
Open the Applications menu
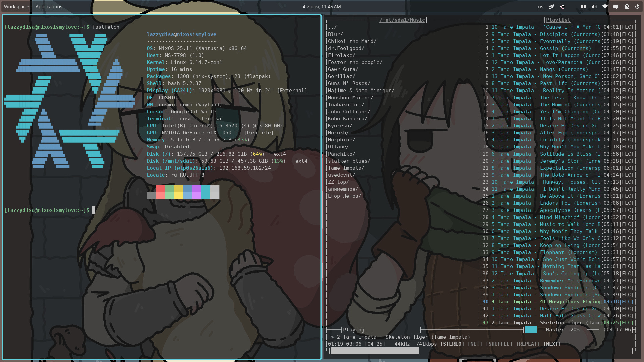point(49,7)
